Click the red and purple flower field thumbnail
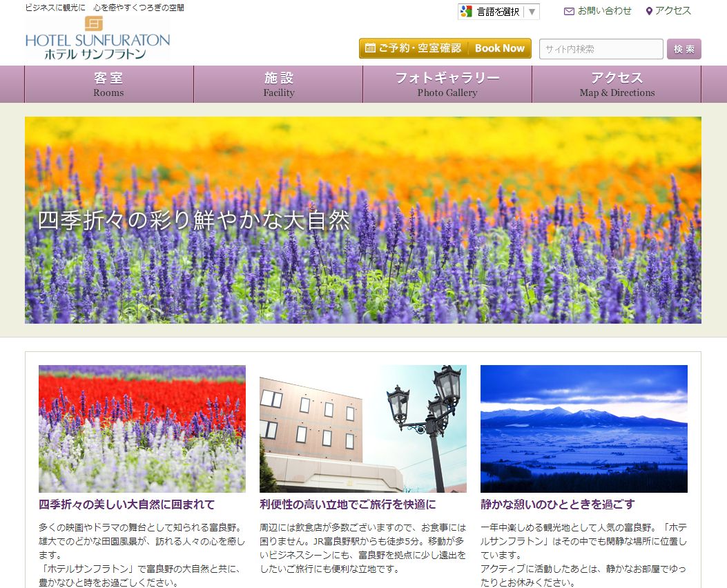Screen dimensions: 727x588 (x=142, y=429)
